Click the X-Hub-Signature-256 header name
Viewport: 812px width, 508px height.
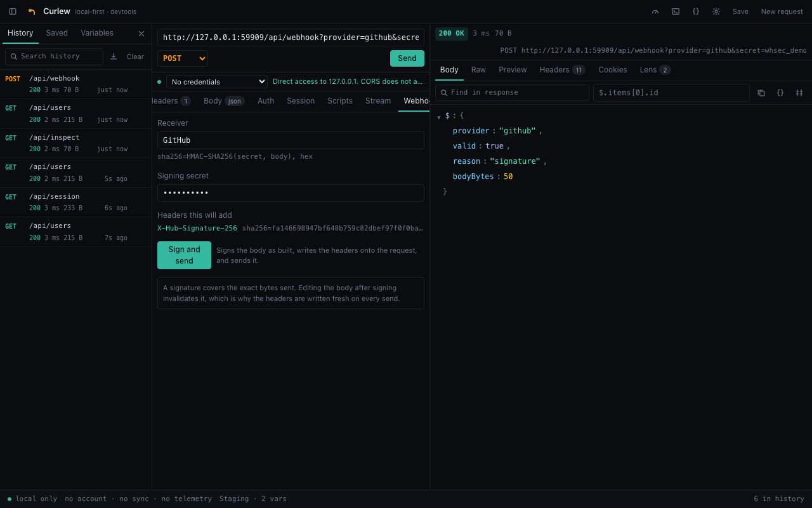tap(197, 229)
